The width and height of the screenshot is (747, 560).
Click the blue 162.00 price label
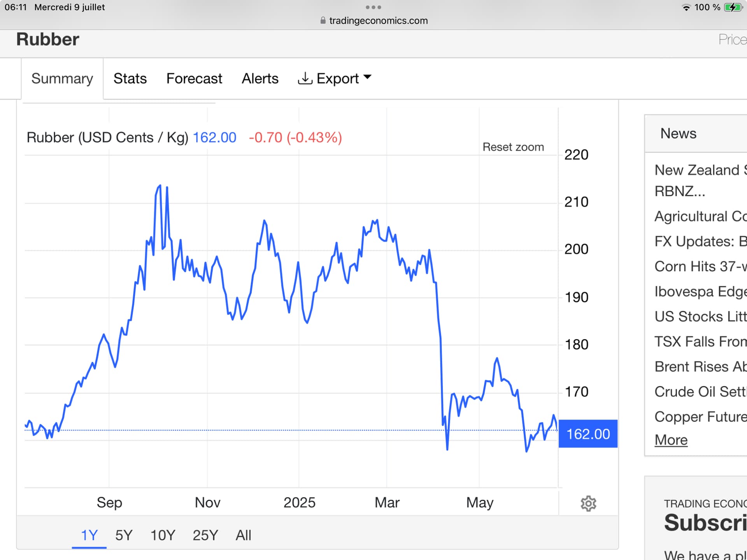[588, 434]
